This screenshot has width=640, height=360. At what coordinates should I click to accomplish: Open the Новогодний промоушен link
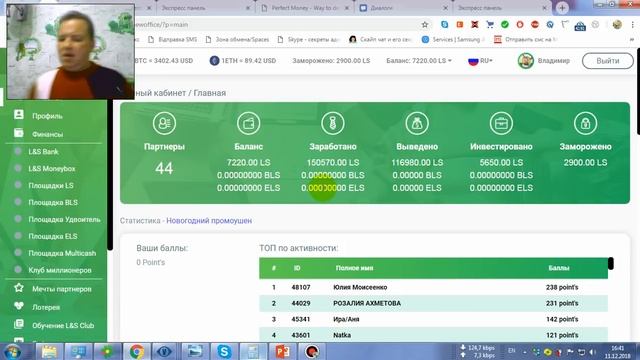(209, 221)
